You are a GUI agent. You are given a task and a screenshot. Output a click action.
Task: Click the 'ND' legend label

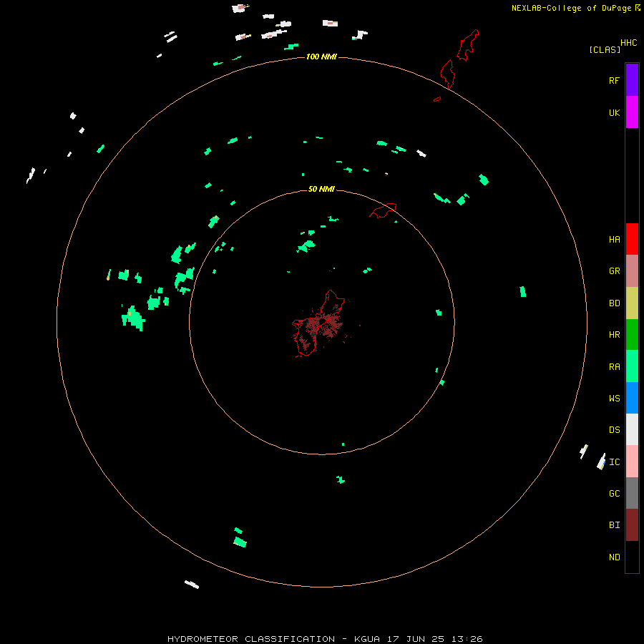[614, 557]
